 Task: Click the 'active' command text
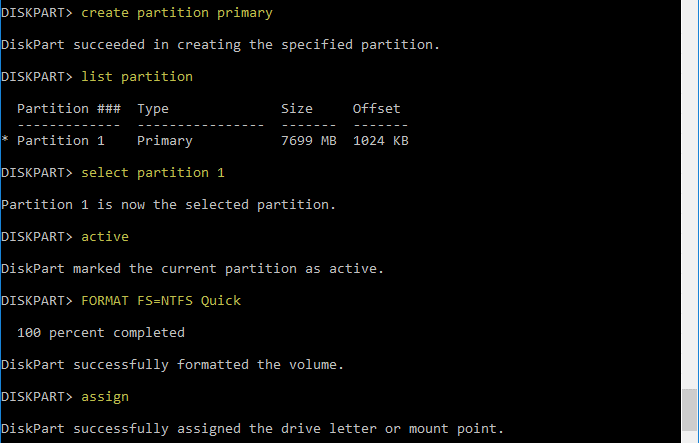coord(105,236)
